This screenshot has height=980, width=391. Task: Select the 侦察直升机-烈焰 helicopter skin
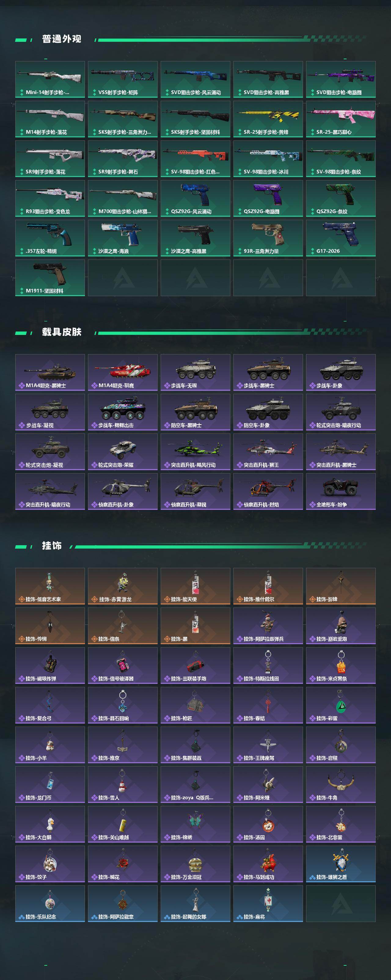pyautogui.click(x=268, y=492)
